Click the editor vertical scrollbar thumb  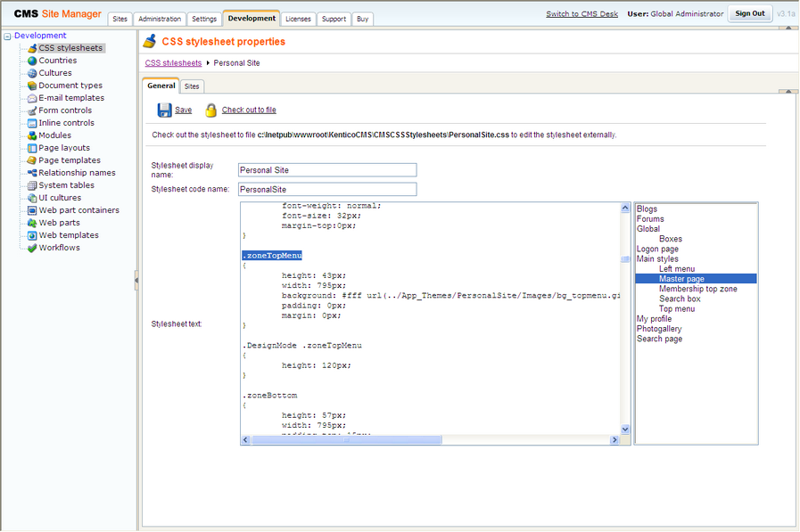click(x=625, y=259)
